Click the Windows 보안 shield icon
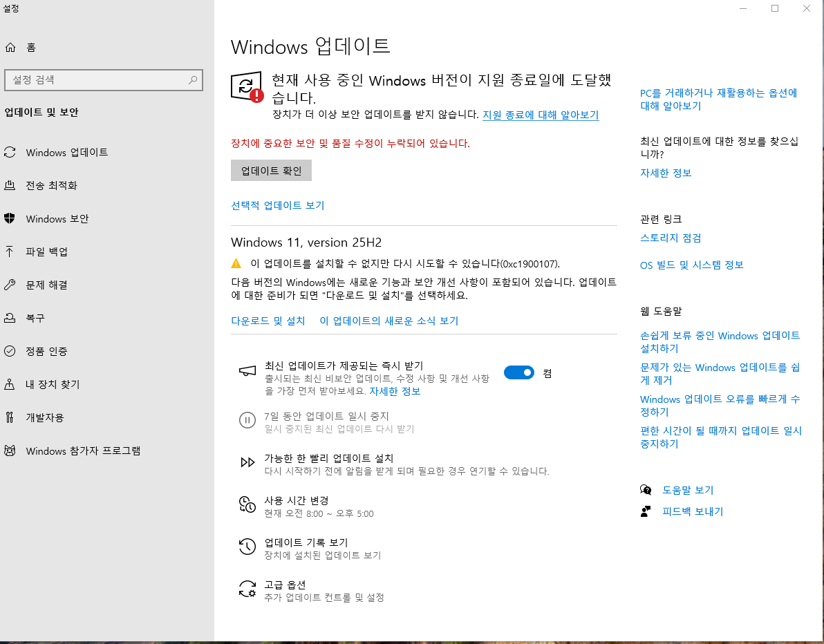Screen dimensions: 824x644 (10, 218)
